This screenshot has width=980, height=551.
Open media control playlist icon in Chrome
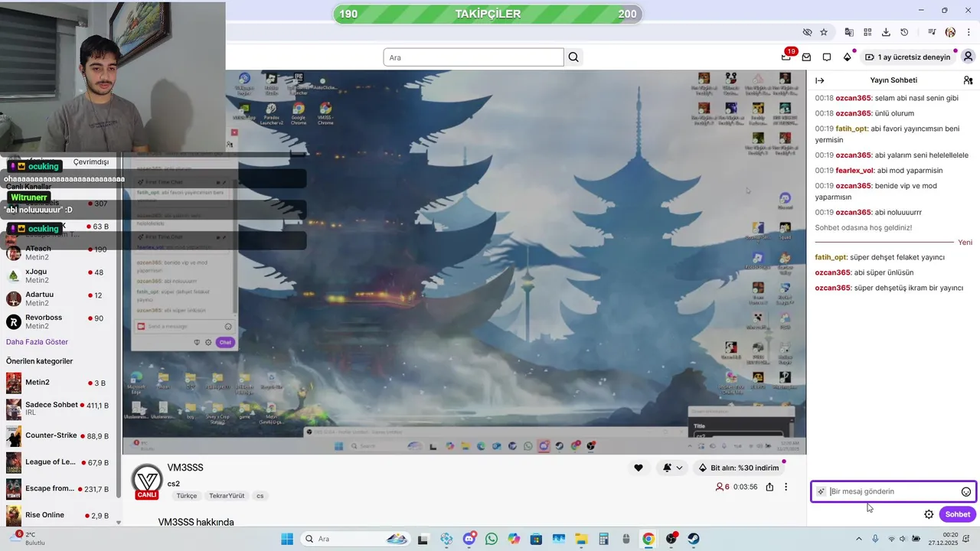pos(932,32)
